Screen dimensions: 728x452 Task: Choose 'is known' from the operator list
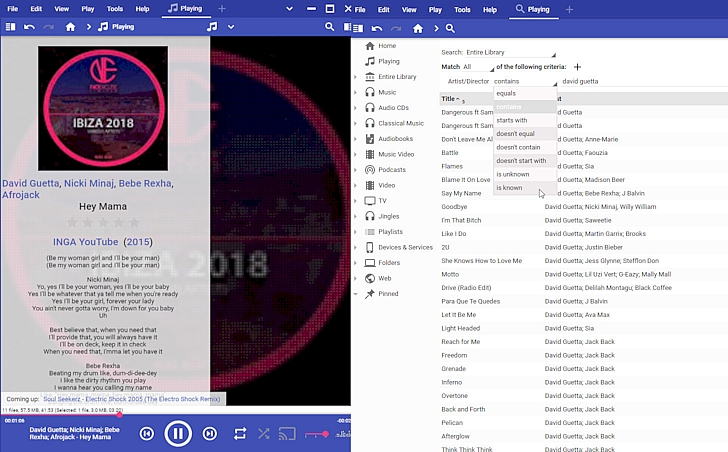pos(509,188)
